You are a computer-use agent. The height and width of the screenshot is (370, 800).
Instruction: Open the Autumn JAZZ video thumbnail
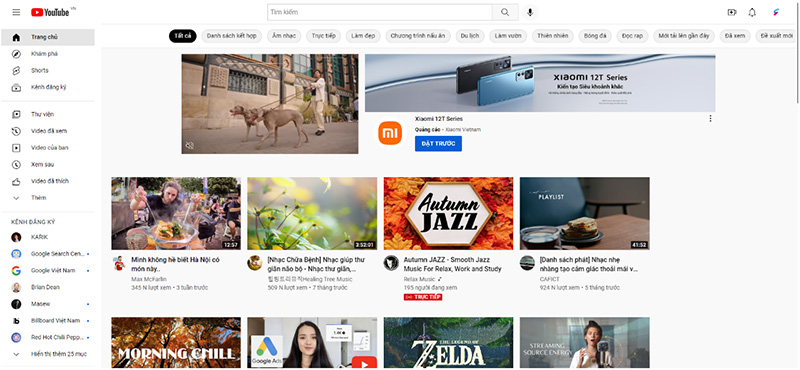pyautogui.click(x=448, y=213)
